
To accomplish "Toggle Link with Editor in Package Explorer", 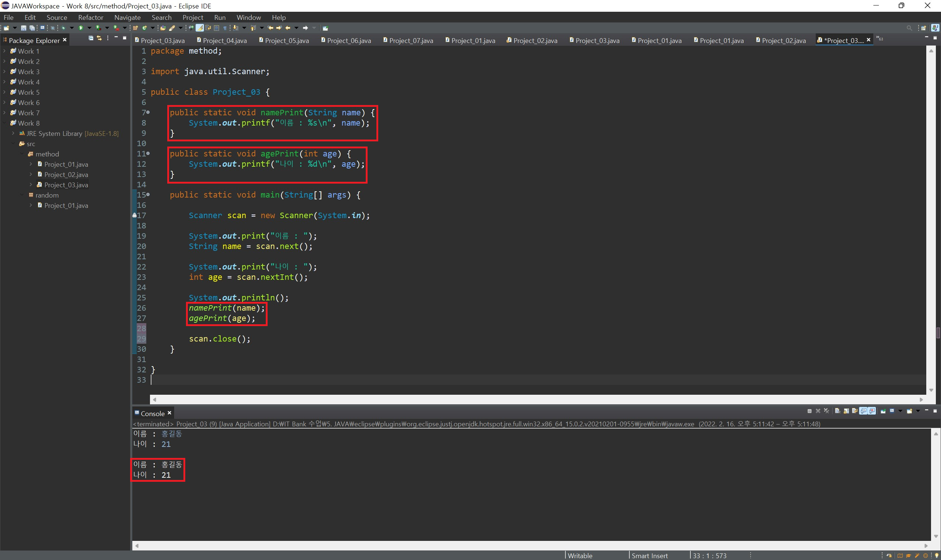I will 99,38.
